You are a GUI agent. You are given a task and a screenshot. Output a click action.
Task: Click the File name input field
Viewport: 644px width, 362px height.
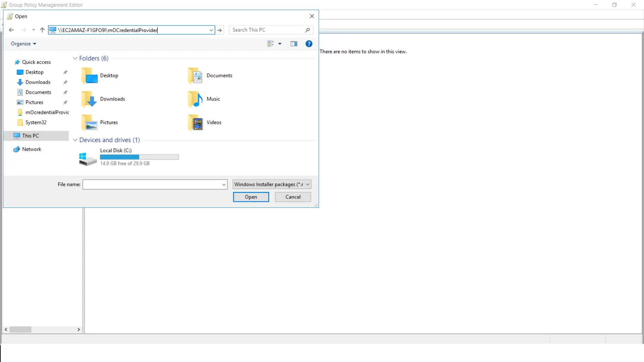pos(152,184)
